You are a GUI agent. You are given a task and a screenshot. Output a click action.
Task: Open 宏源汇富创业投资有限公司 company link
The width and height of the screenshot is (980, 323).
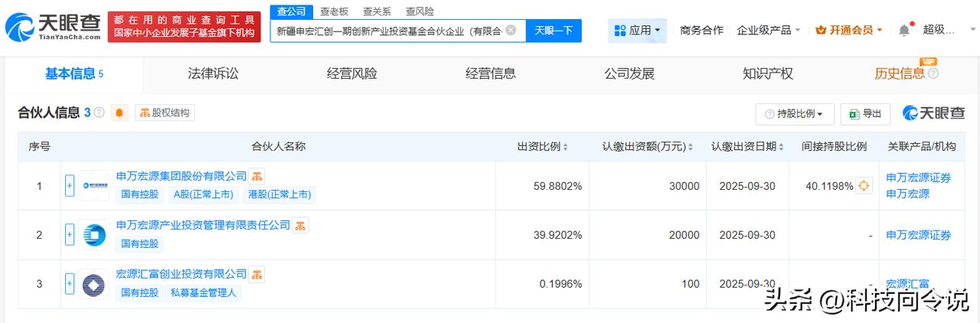point(181,274)
